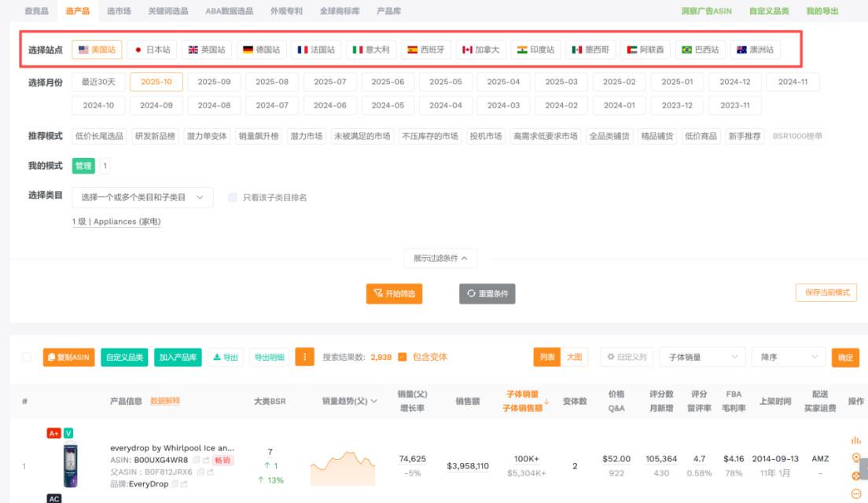Check 只看该子类目排名 checkbox

(233, 198)
